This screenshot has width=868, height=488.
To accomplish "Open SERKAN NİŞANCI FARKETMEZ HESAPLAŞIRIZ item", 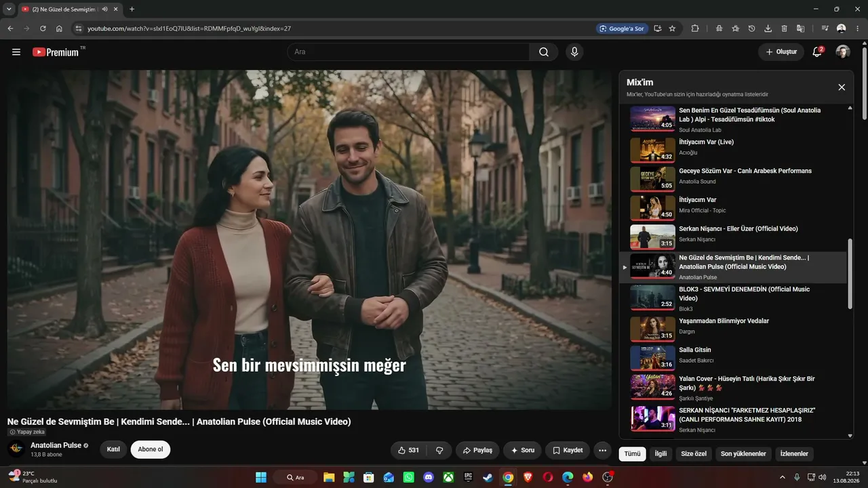I will [x=732, y=419].
